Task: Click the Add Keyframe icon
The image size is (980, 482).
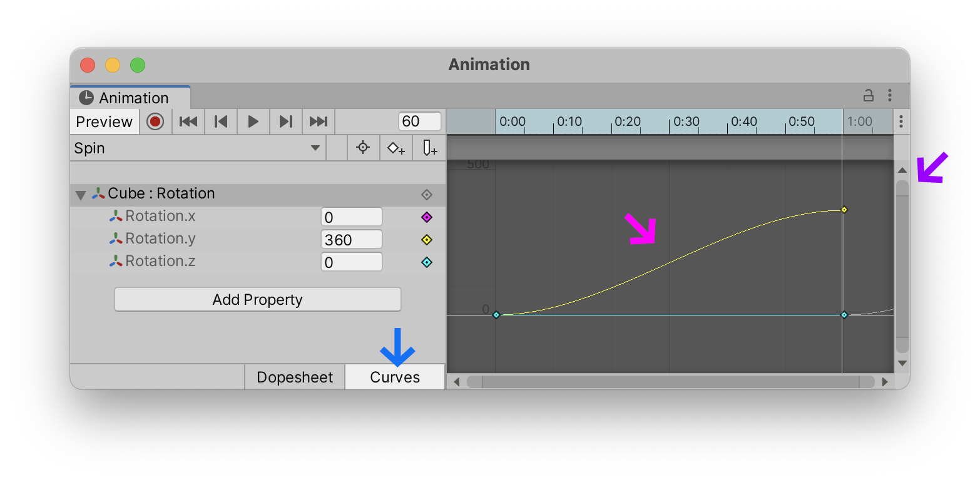Action: click(x=396, y=148)
